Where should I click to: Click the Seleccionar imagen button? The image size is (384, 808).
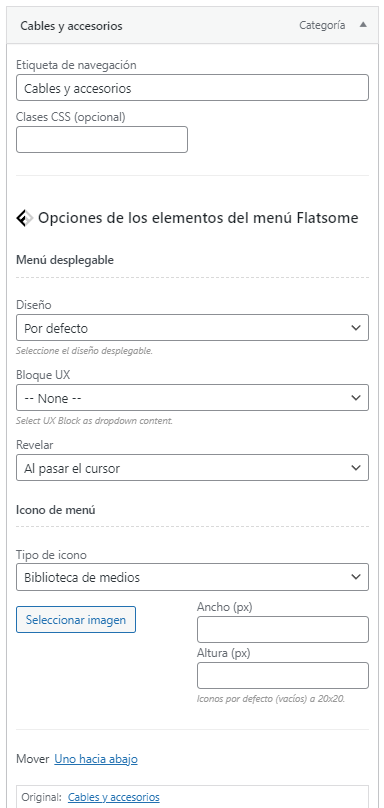(x=76, y=619)
